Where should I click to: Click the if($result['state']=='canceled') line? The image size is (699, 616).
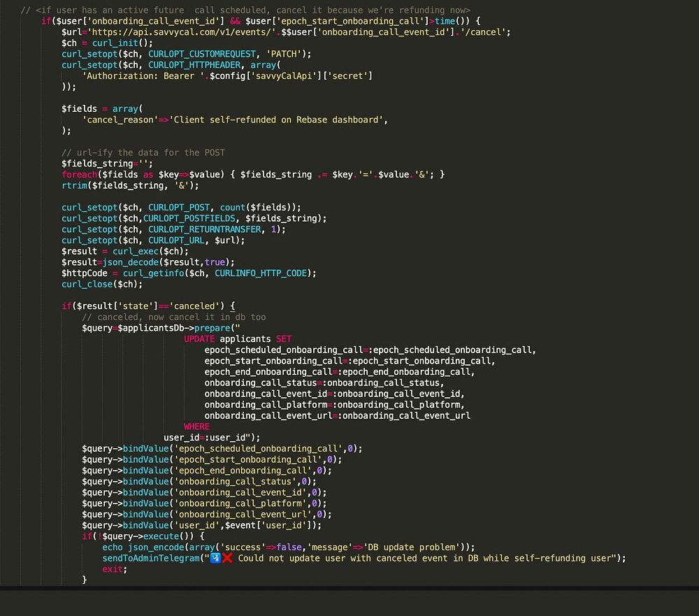(x=148, y=306)
